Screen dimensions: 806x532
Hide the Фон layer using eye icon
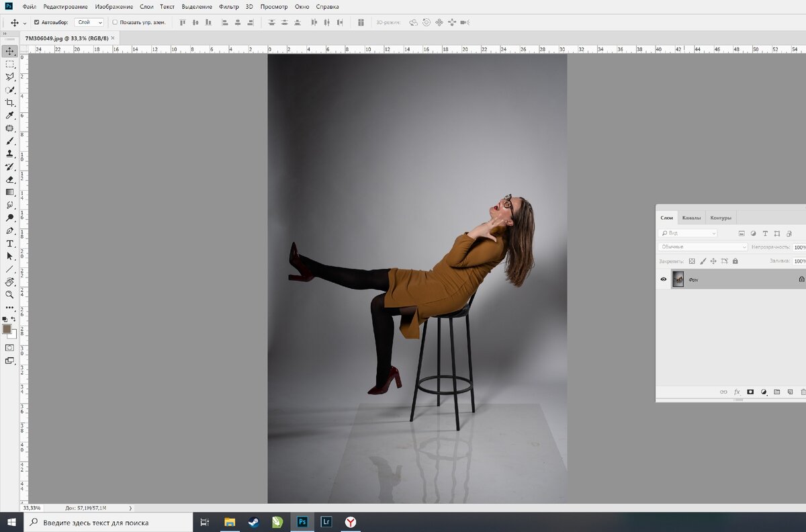pos(664,279)
